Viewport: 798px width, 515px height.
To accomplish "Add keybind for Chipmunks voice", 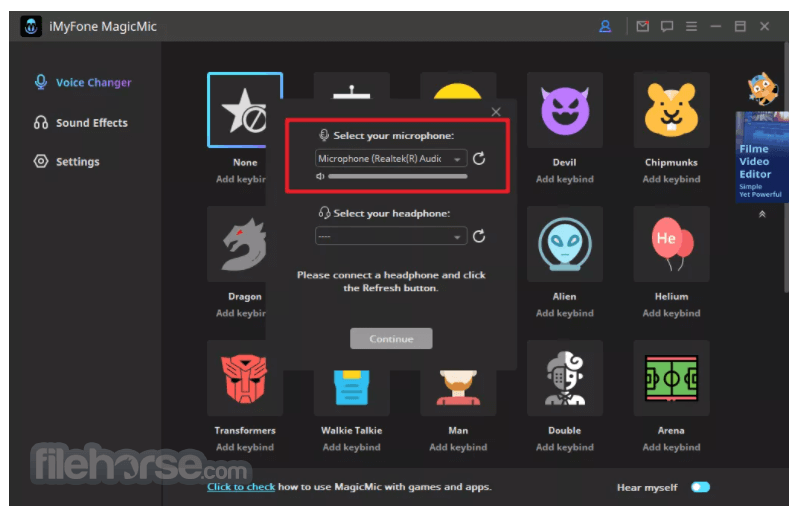I will [x=671, y=179].
